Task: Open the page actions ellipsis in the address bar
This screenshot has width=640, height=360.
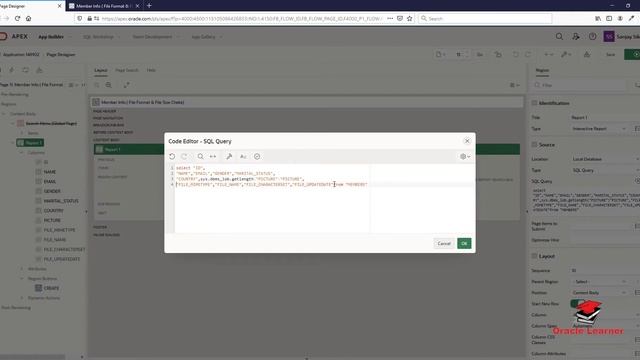Action: (x=390, y=18)
